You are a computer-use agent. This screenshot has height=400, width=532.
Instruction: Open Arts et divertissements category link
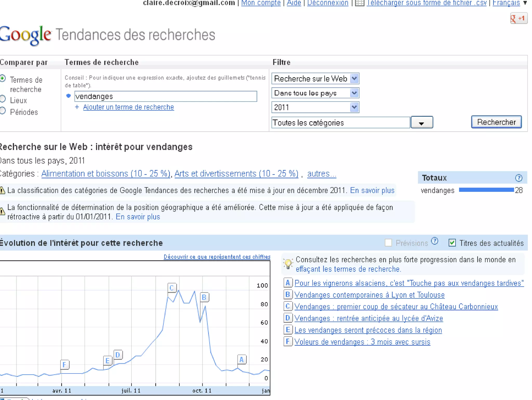pyautogui.click(x=236, y=174)
